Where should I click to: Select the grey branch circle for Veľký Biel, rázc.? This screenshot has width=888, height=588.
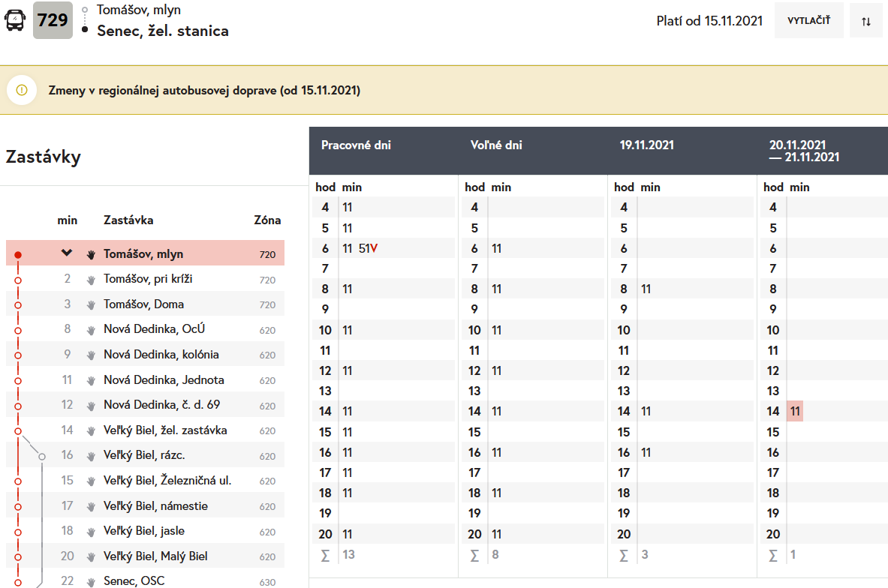[x=42, y=456]
